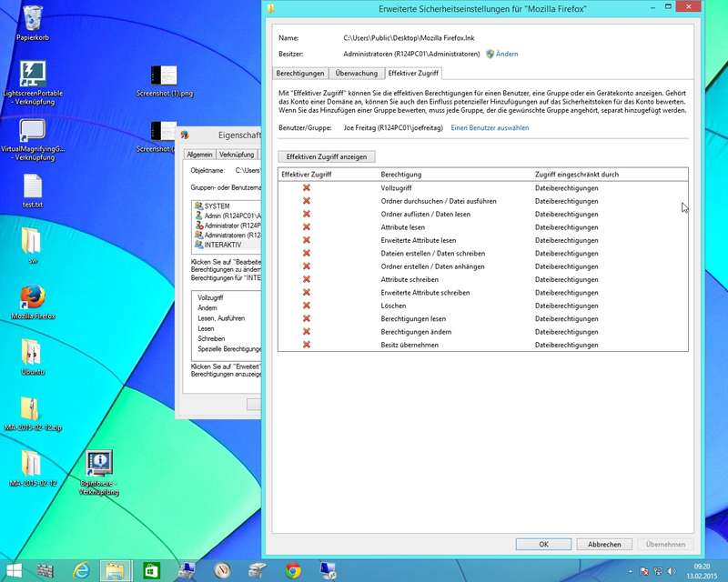Viewport: 728px width, 582px height.
Task: Open Google Chrome from the taskbar
Action: [x=293, y=570]
